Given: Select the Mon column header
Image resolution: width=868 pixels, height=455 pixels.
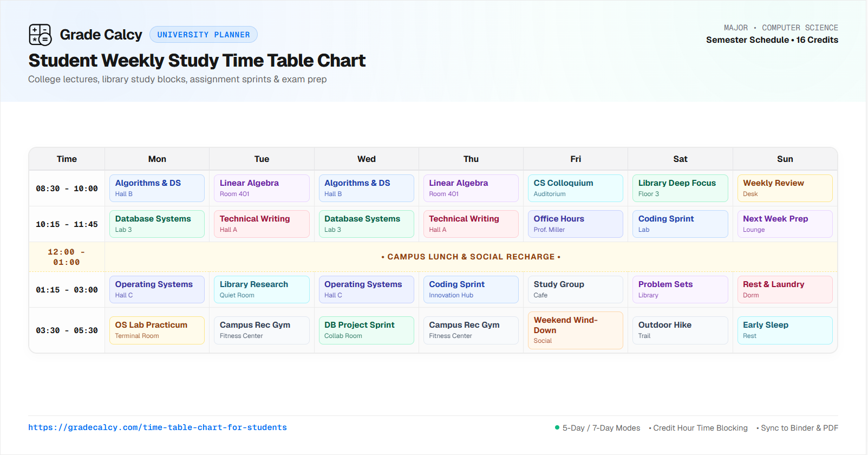Looking at the screenshot, I should pyautogui.click(x=157, y=159).
